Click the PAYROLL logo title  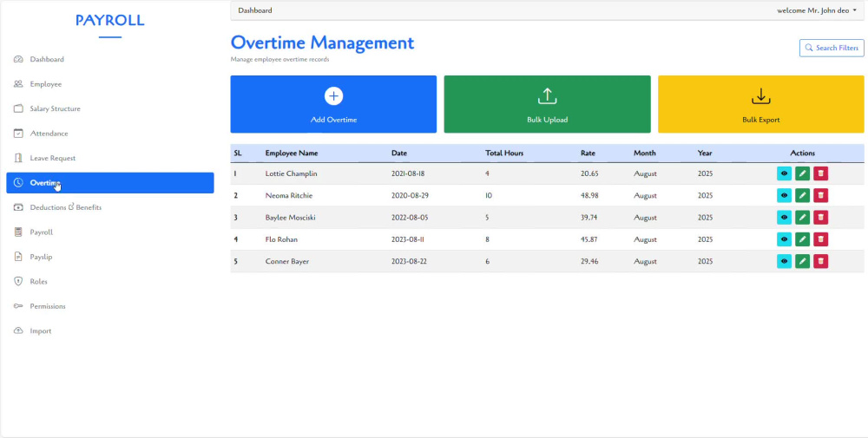[x=109, y=21]
